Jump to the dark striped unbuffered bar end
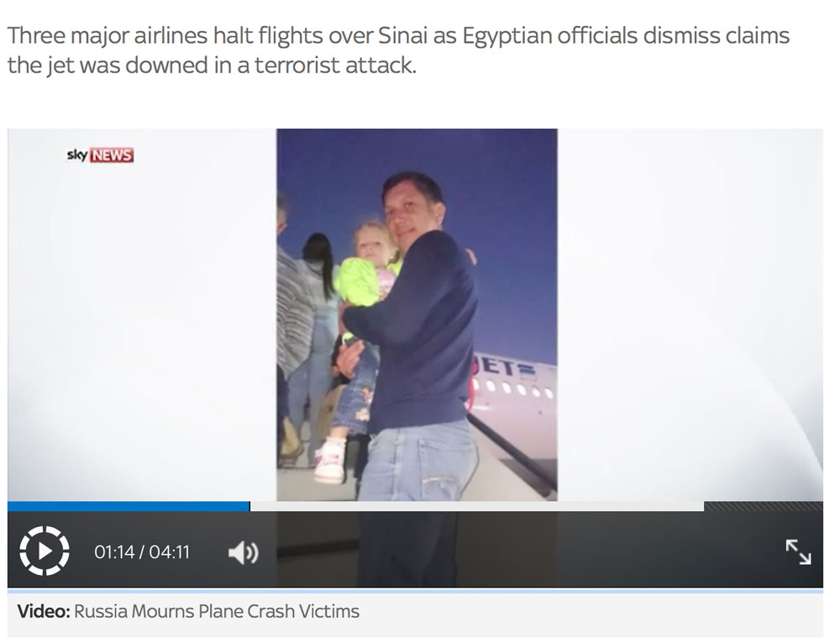The width and height of the screenshot is (840, 638). pyautogui.click(x=764, y=506)
